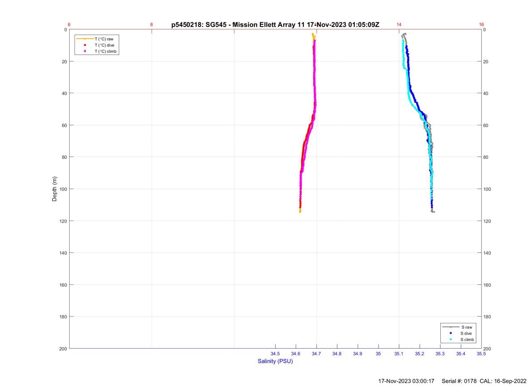Click the 'CAL: 16-Sep-2022' footer text

coord(503,381)
